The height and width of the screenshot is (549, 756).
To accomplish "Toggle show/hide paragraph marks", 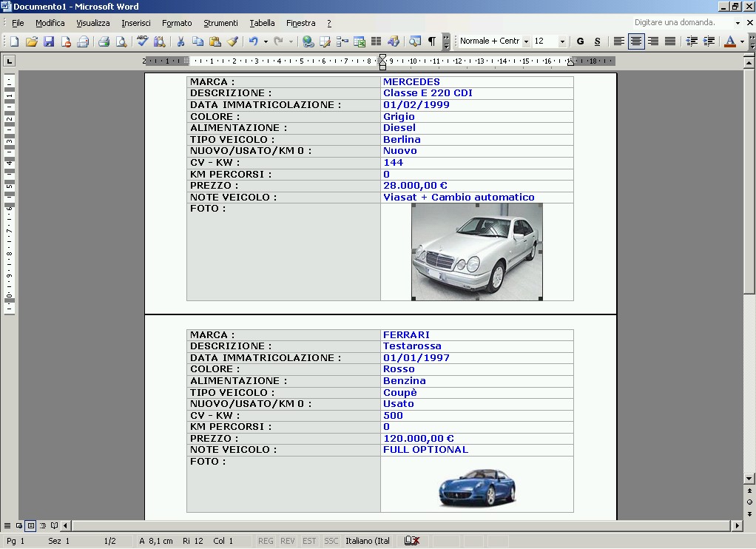I will (x=432, y=41).
